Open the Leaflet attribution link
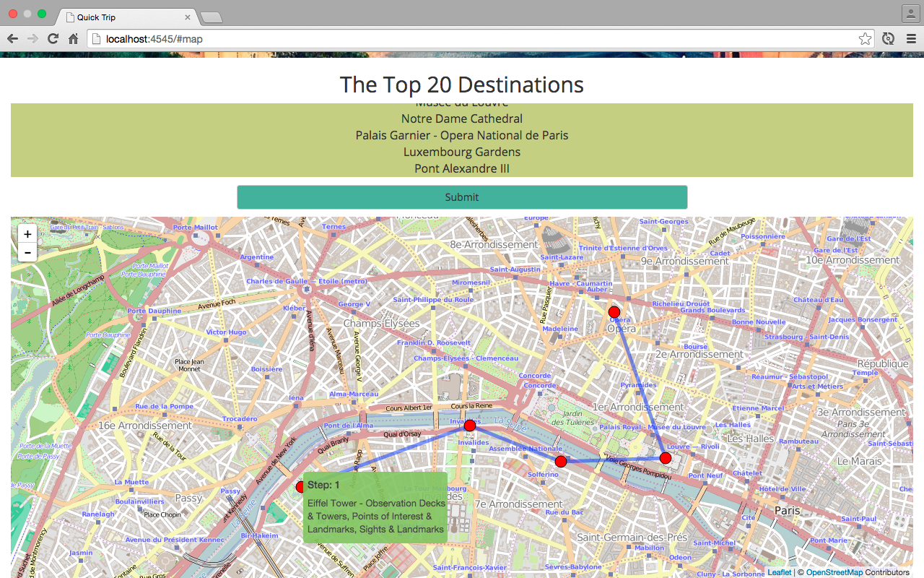Viewport: 924px width, 578px height. click(x=780, y=572)
